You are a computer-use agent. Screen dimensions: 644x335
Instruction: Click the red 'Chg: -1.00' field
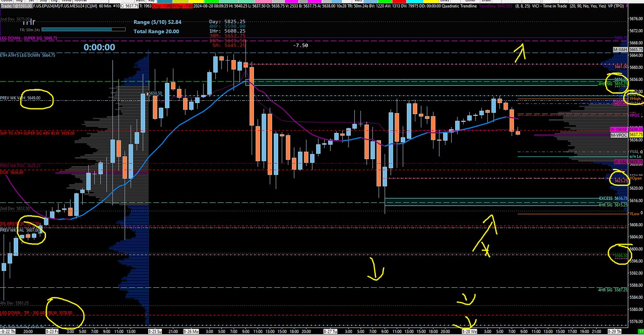(161, 6)
